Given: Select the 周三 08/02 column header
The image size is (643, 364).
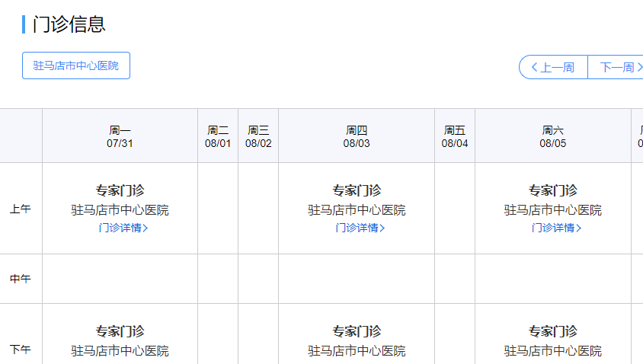Looking at the screenshot, I should coord(258,136).
